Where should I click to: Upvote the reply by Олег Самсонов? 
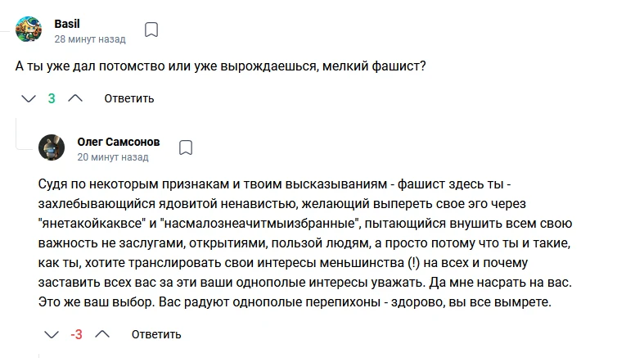click(102, 334)
